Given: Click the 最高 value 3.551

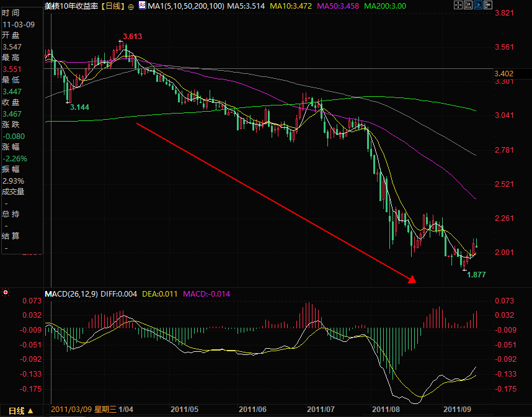Looking at the screenshot, I should pos(12,69).
